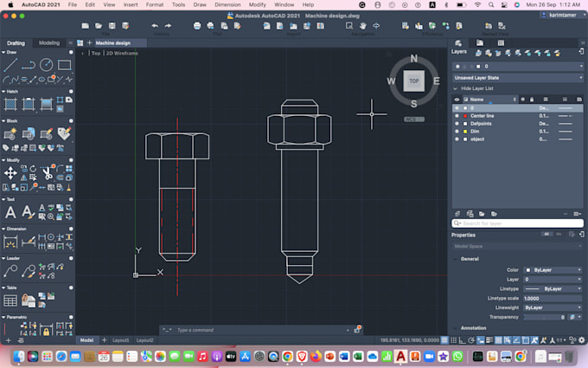The width and height of the screenshot is (588, 368).
Task: Click the Print (Plot) icon
Action: click(x=197, y=25)
